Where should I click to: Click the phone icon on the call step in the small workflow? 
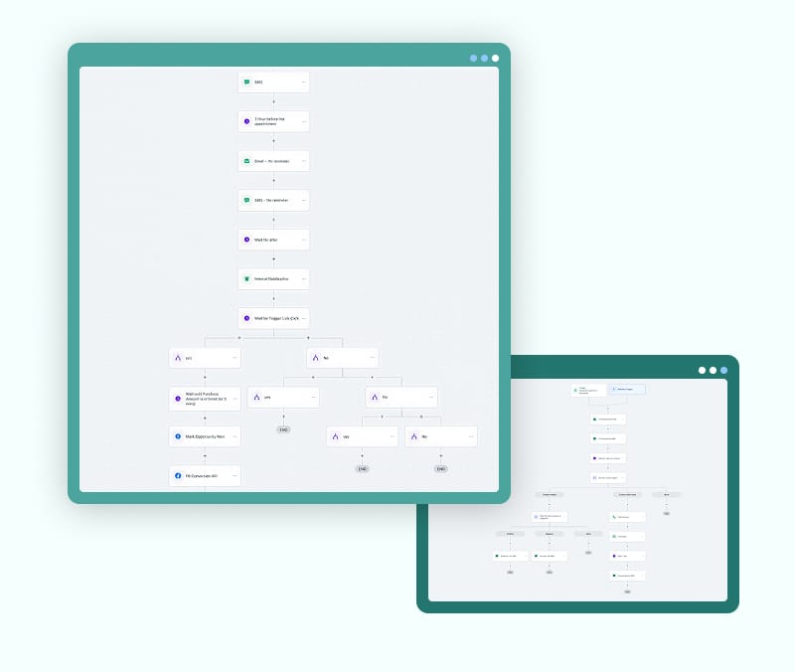[x=614, y=517]
